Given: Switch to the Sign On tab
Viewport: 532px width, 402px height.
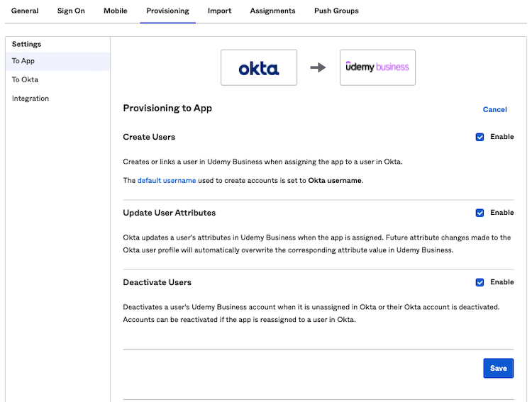Looking at the screenshot, I should pyautogui.click(x=71, y=11).
